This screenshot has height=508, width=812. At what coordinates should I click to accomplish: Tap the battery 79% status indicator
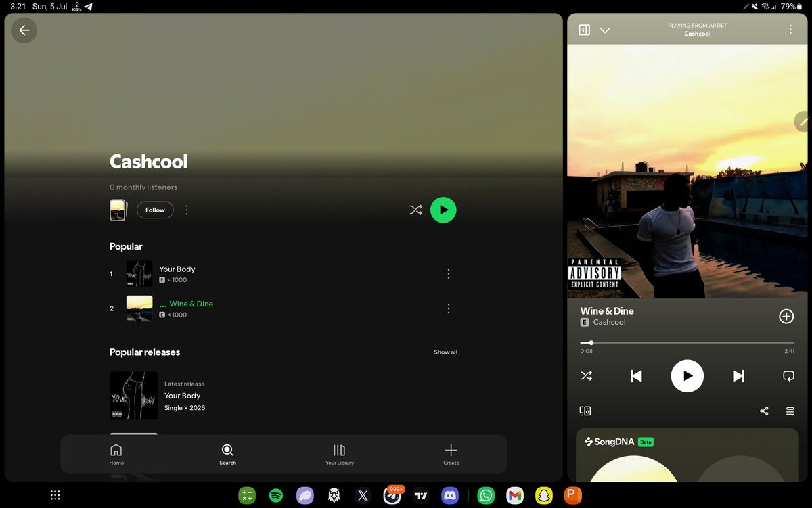coord(791,6)
